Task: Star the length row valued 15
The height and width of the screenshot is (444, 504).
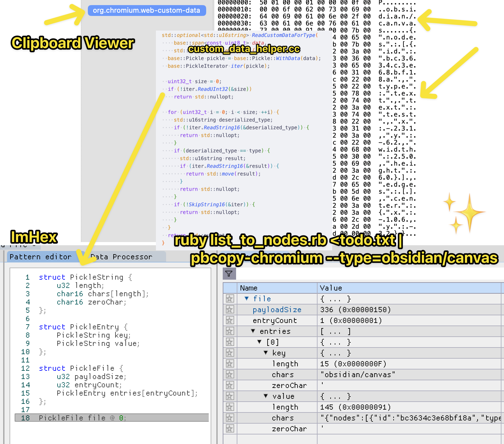Action: (230, 364)
